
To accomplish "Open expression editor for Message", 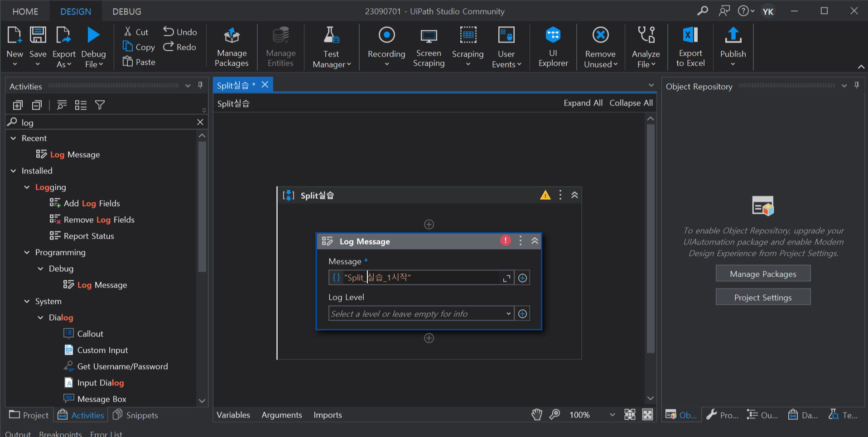I will coord(506,278).
